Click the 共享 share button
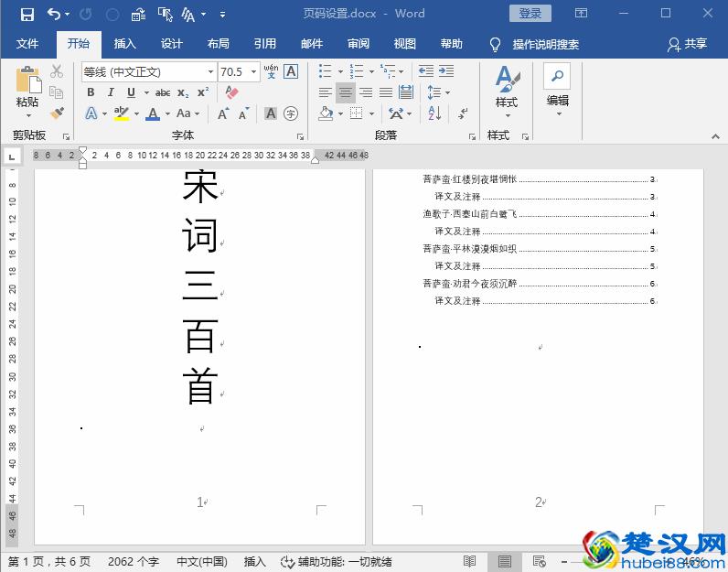The width and height of the screenshot is (728, 572). 688,44
